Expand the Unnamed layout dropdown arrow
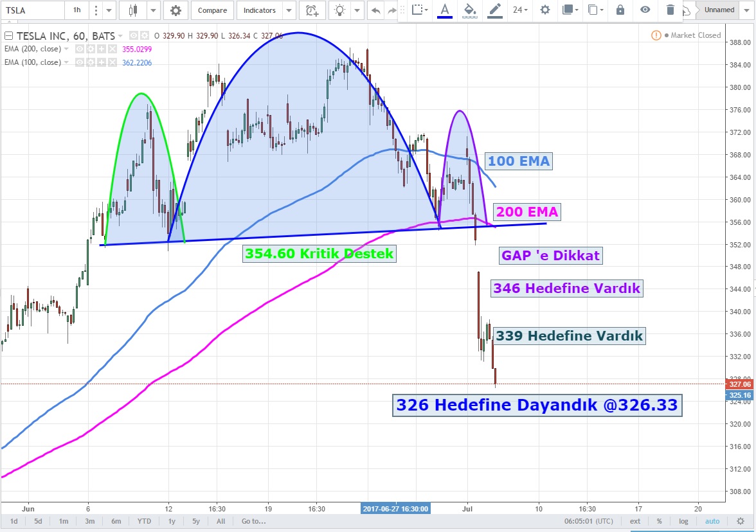This screenshot has width=756, height=532. point(746,10)
